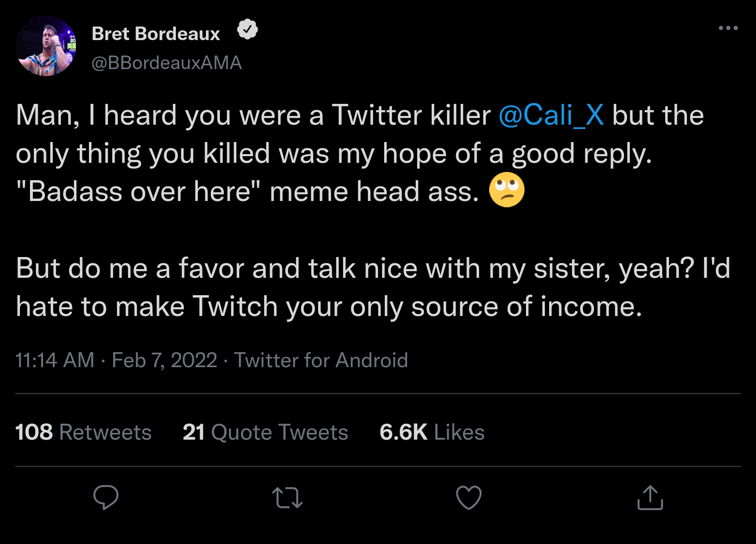Open Bret Bordeaux profile picture
Image resolution: width=756 pixels, height=544 pixels.
click(x=46, y=46)
